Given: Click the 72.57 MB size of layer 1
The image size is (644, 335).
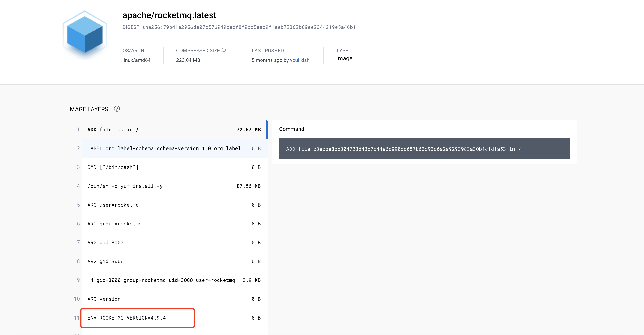Looking at the screenshot, I should point(248,129).
